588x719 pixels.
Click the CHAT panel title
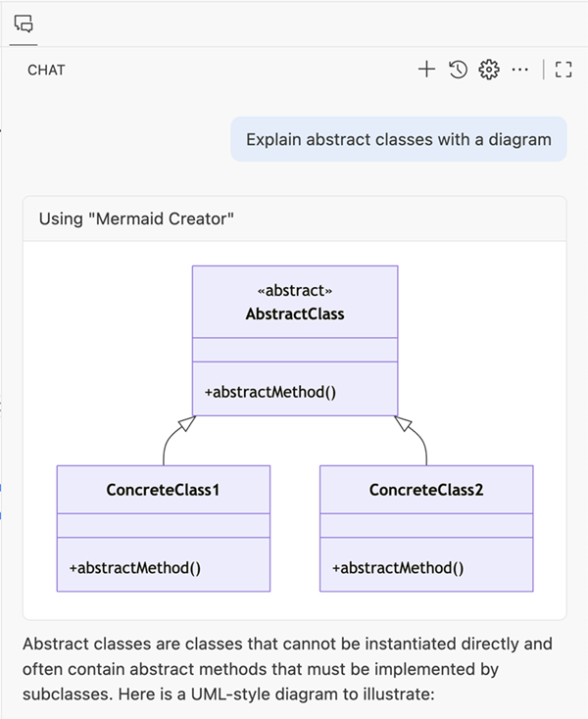pyautogui.click(x=46, y=71)
